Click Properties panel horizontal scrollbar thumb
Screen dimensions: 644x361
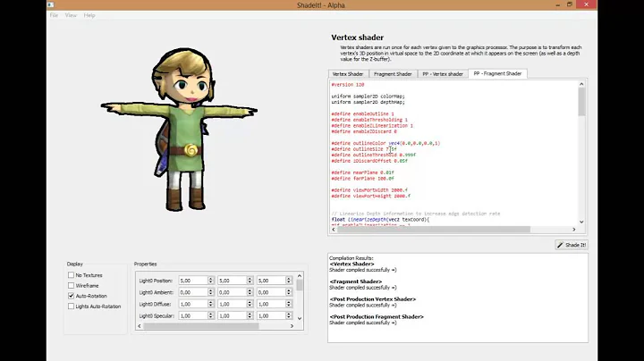click(x=201, y=326)
